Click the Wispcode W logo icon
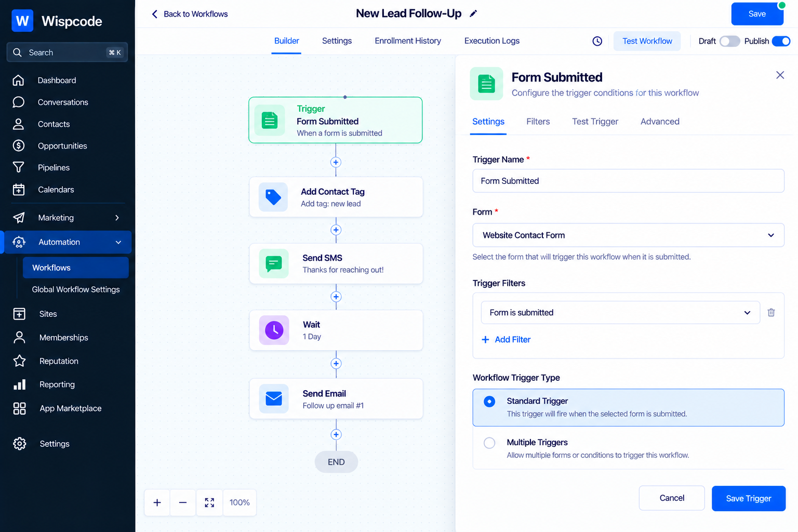The height and width of the screenshot is (532, 798). pos(22,21)
